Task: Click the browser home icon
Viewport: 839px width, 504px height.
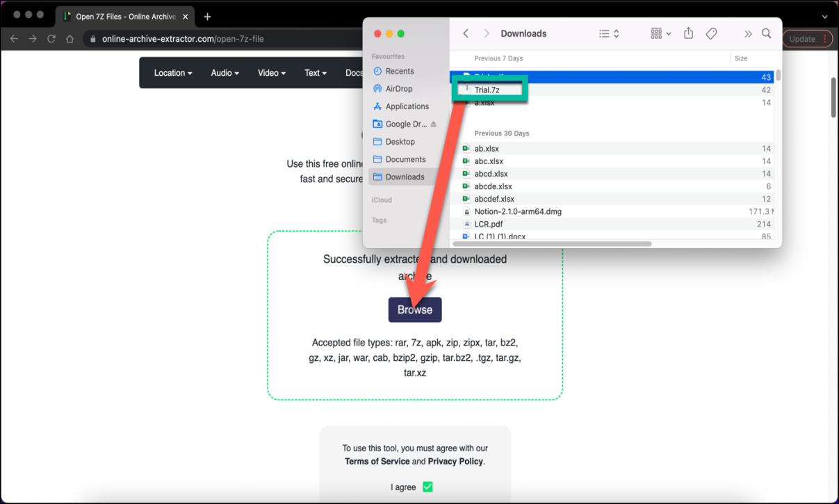Action: coord(70,39)
